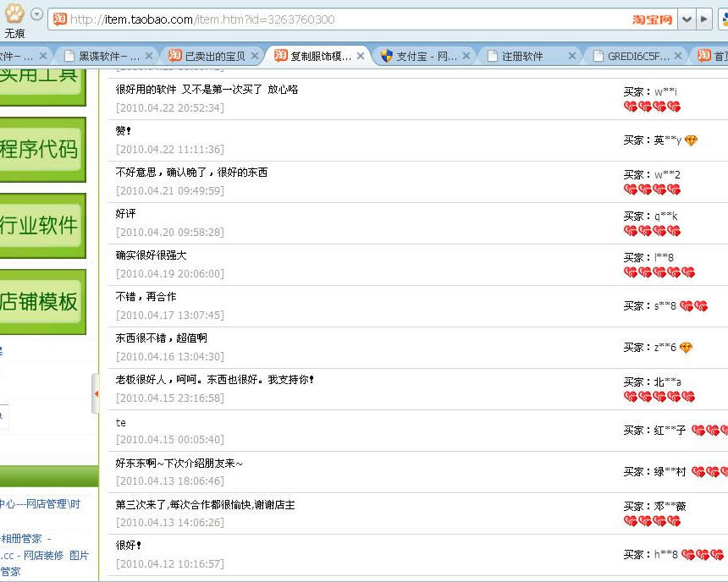Click the shield icon on 支付宝 tab
The image size is (728, 582).
click(x=386, y=56)
